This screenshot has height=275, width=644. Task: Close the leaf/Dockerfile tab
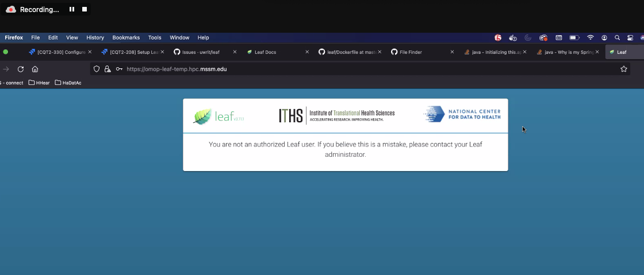(379, 52)
